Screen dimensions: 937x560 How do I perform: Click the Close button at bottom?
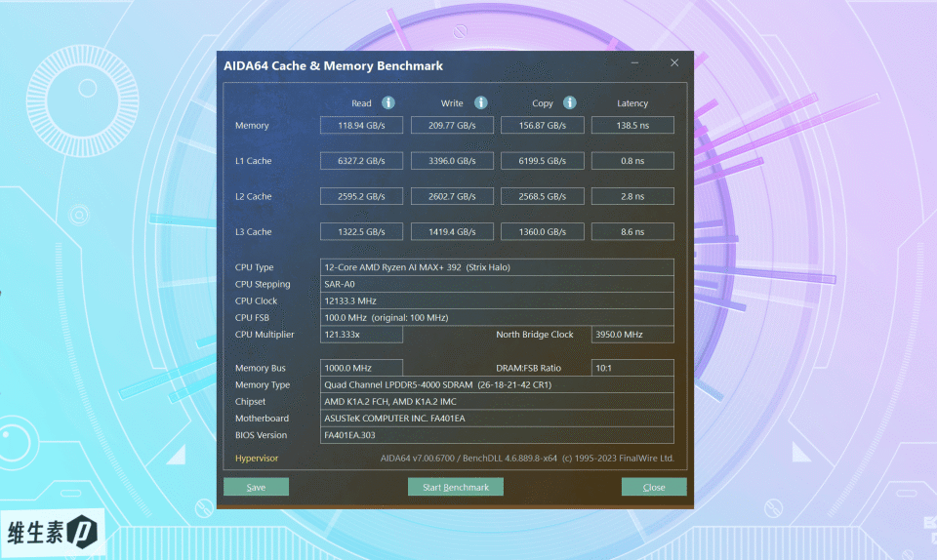[654, 487]
